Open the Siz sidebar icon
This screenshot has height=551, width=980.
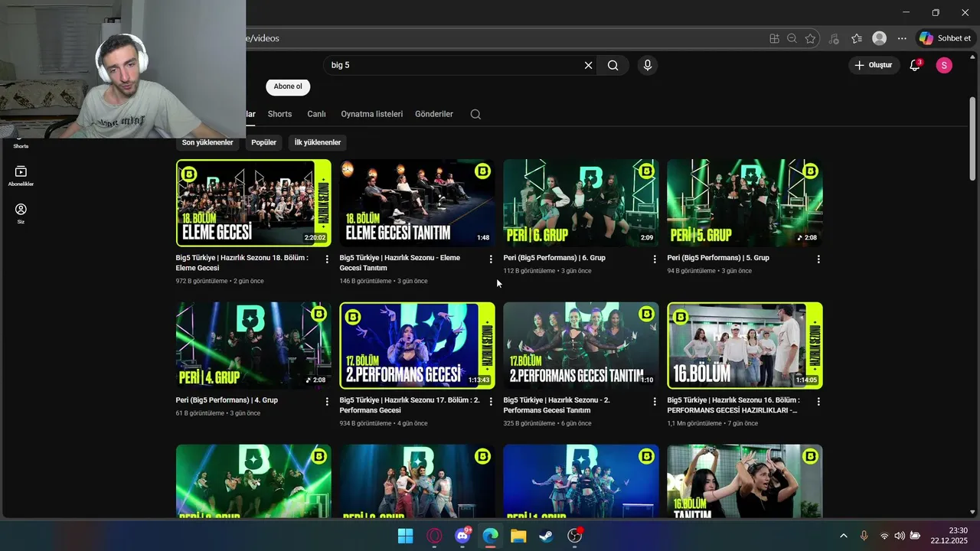[x=21, y=214]
